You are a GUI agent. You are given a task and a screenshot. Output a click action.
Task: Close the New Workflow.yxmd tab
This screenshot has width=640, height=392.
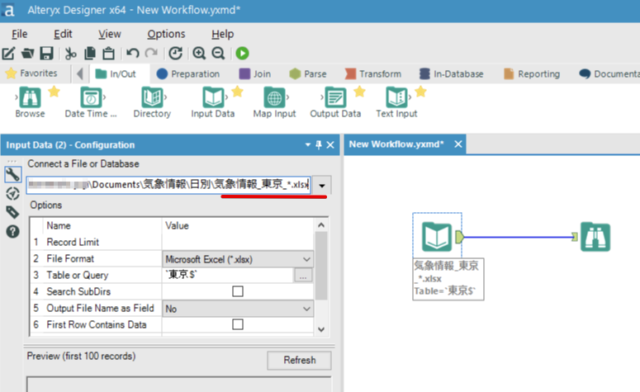pyautogui.click(x=458, y=144)
